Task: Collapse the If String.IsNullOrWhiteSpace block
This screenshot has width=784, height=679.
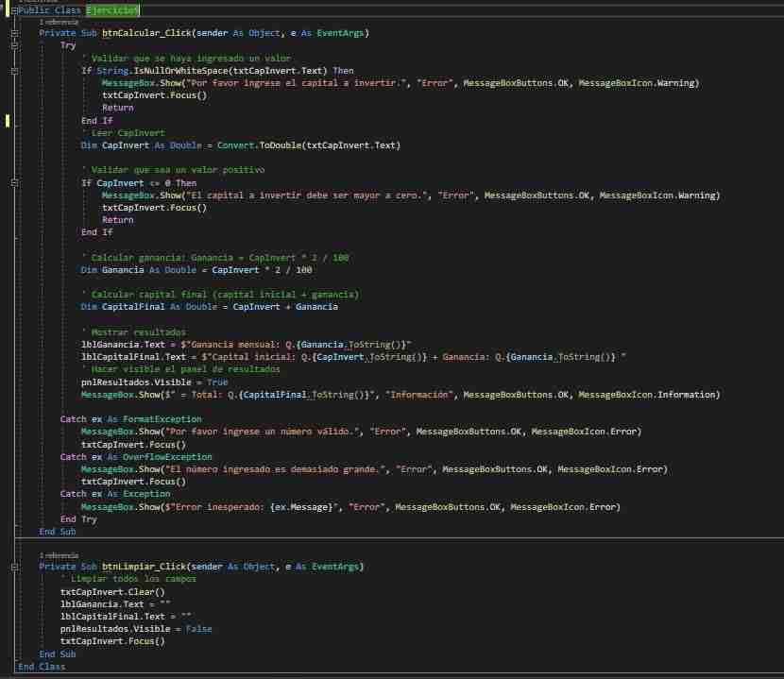Action: click(13, 70)
